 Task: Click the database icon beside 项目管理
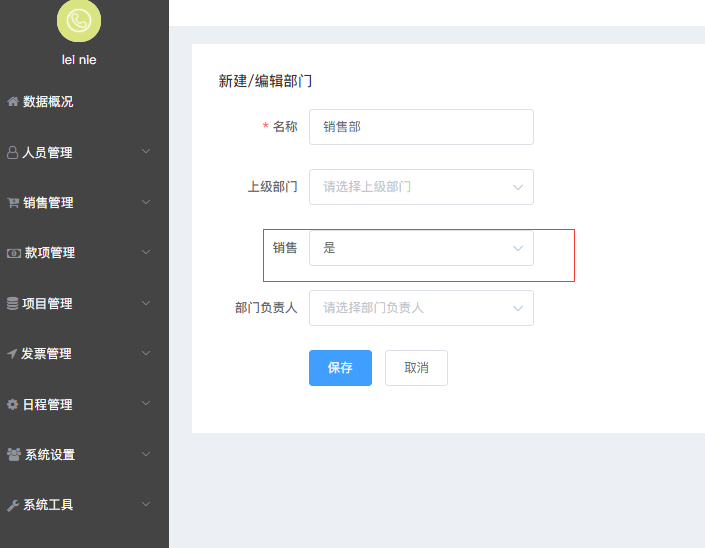click(x=13, y=303)
